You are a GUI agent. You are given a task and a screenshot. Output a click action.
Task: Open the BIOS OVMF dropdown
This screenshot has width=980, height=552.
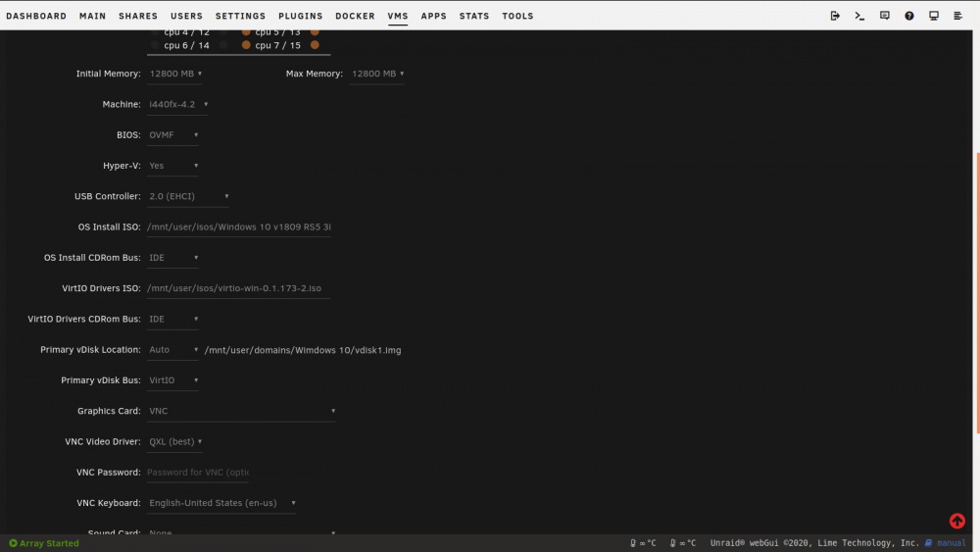coord(173,135)
